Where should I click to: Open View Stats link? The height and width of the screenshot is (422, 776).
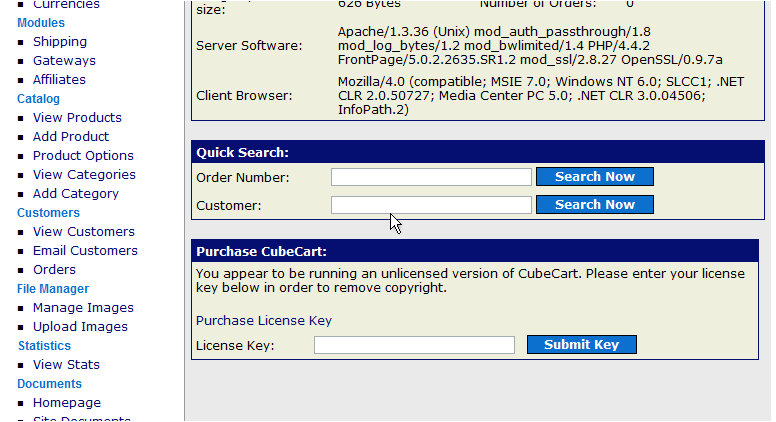[66, 365]
